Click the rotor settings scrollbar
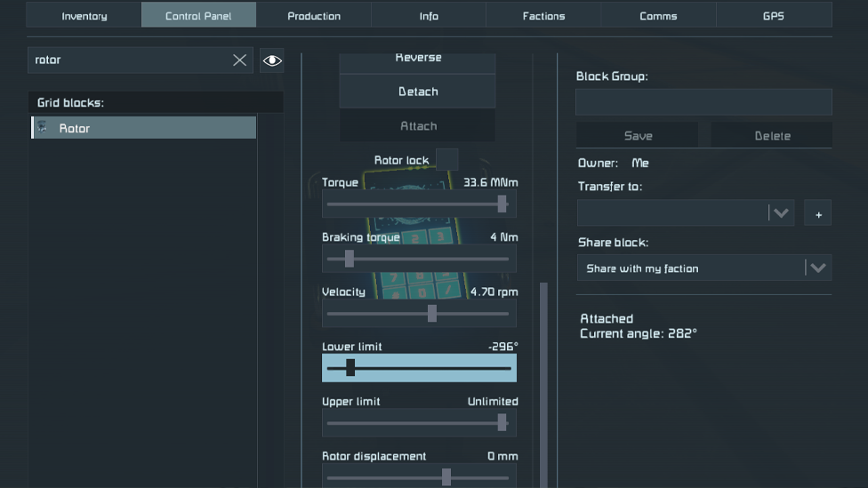Image resolution: width=868 pixels, height=488 pixels. click(543, 385)
